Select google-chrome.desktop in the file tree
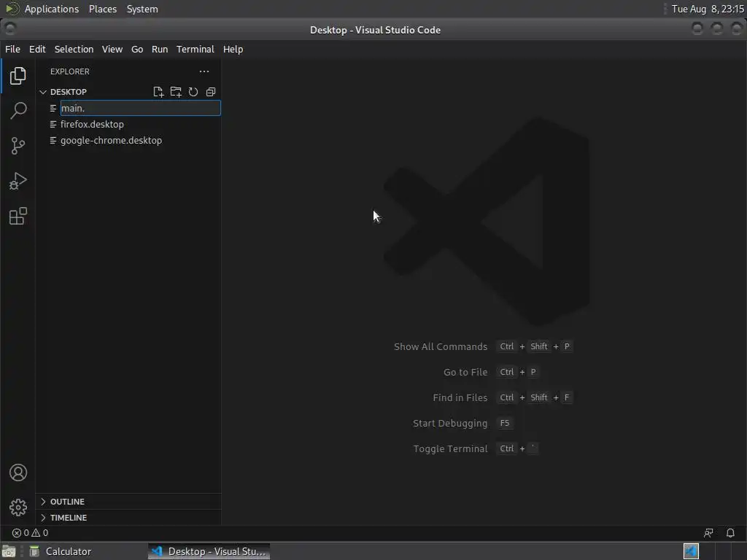The image size is (747, 560). coord(111,141)
